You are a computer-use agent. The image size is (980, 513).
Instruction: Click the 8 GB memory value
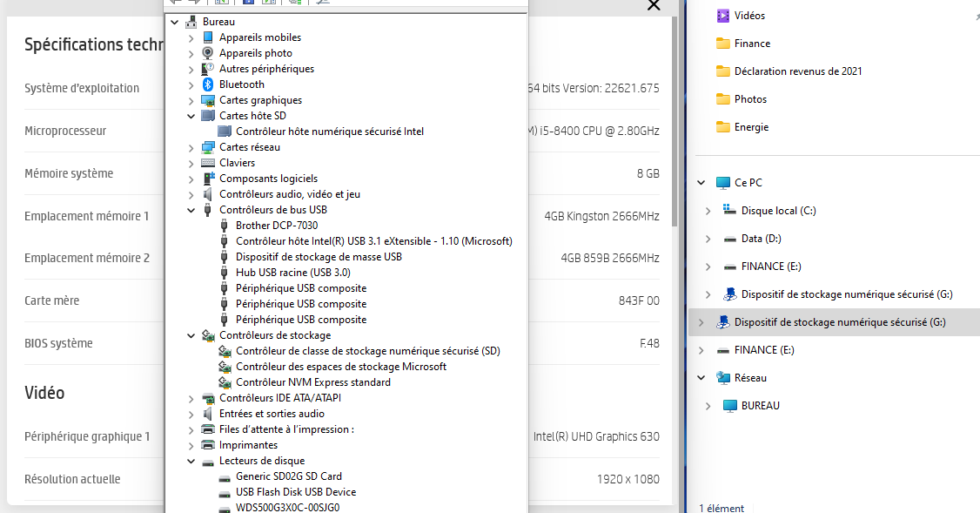point(648,173)
